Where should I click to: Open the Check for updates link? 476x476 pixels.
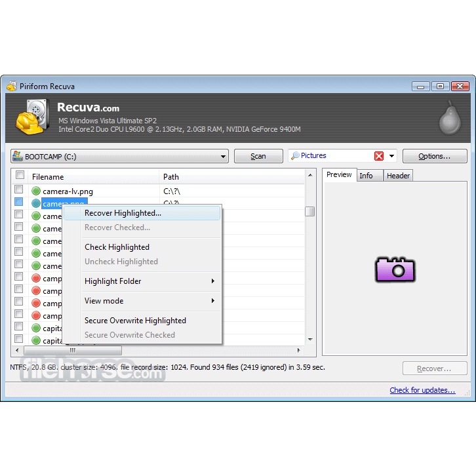pos(422,390)
